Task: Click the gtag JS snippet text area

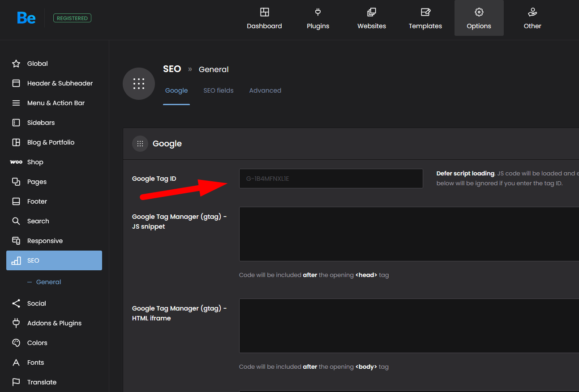Action: [408, 234]
